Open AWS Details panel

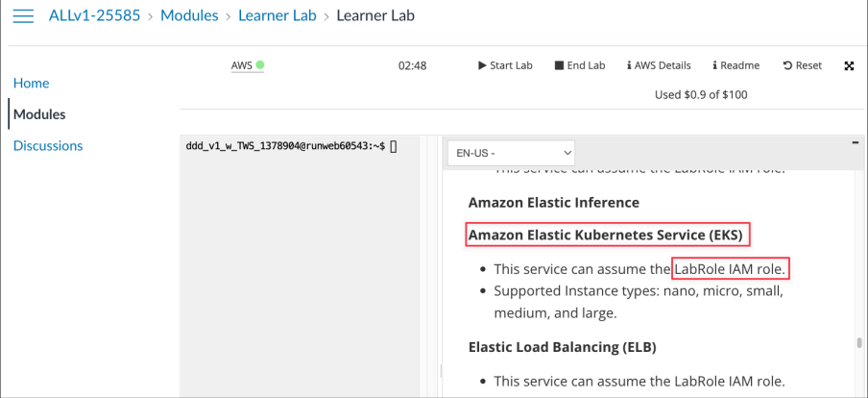[659, 65]
